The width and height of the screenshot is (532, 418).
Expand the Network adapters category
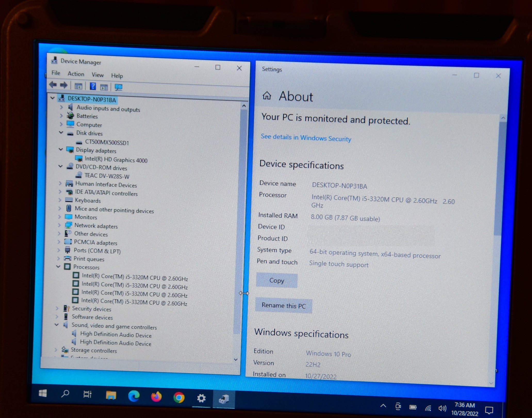(59, 225)
